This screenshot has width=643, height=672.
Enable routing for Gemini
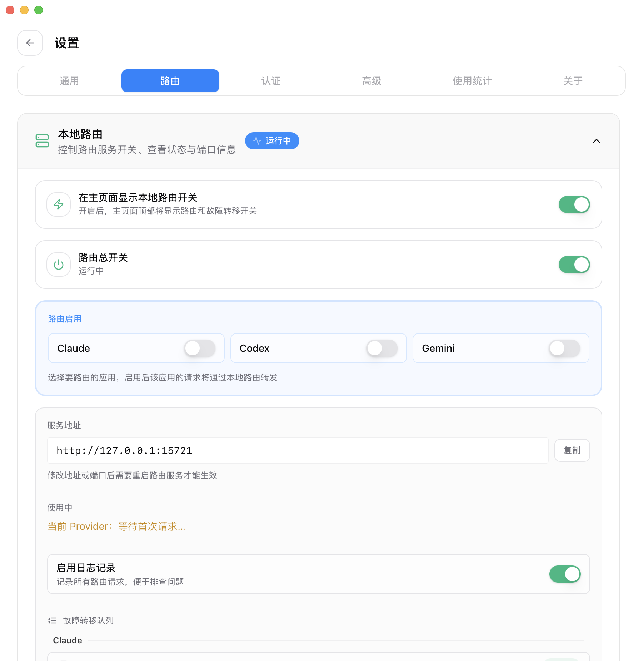pyautogui.click(x=565, y=348)
